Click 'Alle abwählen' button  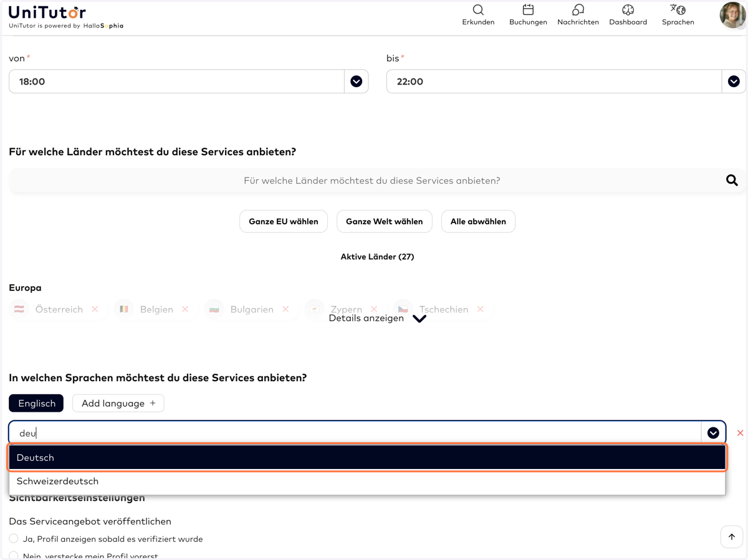click(x=478, y=221)
